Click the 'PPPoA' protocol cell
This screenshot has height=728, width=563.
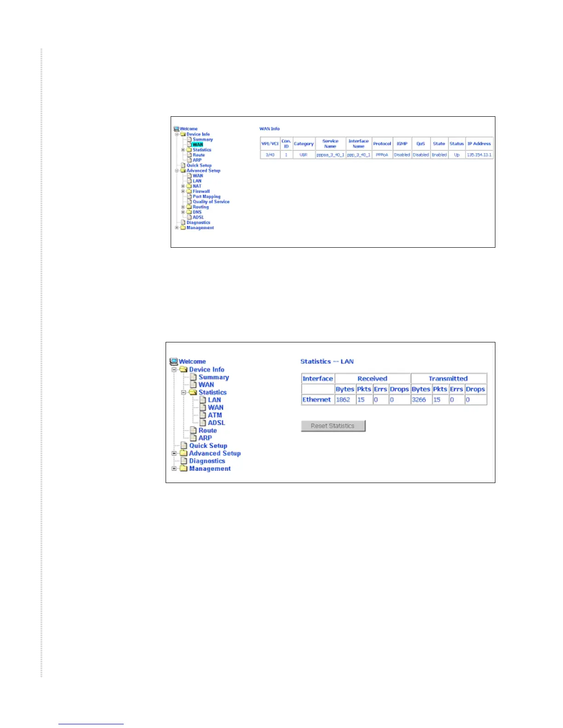pos(382,155)
